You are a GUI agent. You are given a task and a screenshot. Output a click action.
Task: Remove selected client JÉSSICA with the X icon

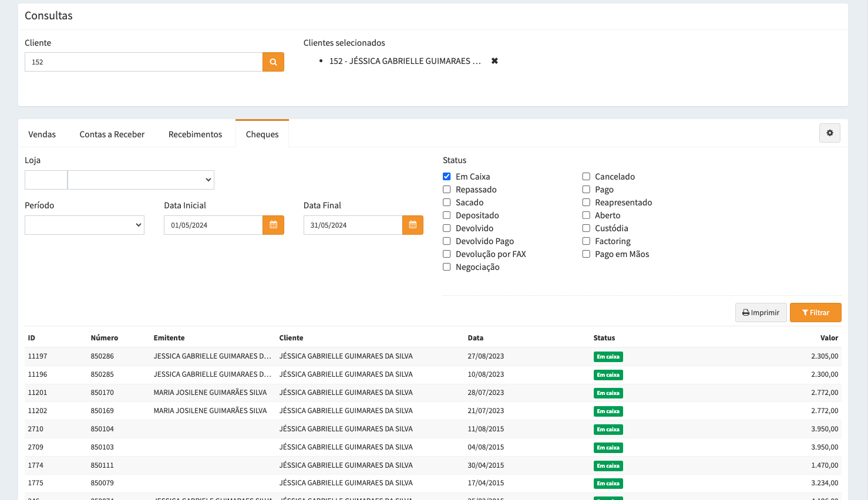click(x=494, y=61)
